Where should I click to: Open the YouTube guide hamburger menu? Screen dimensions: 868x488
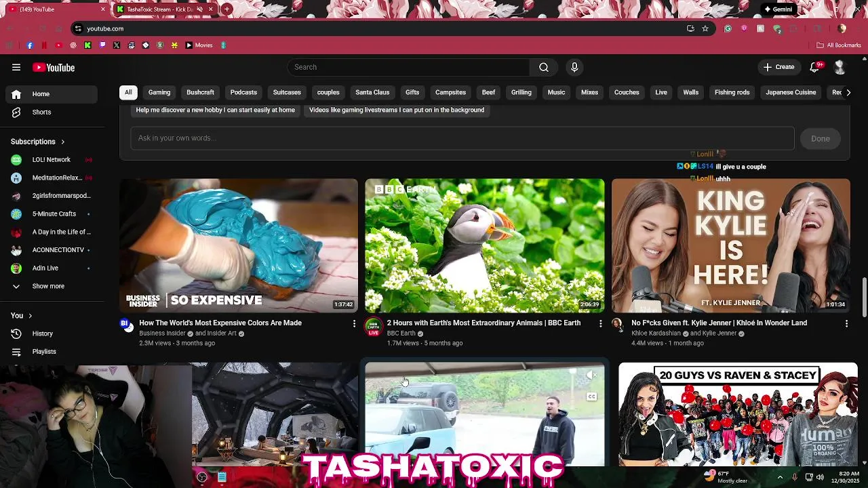coord(16,67)
